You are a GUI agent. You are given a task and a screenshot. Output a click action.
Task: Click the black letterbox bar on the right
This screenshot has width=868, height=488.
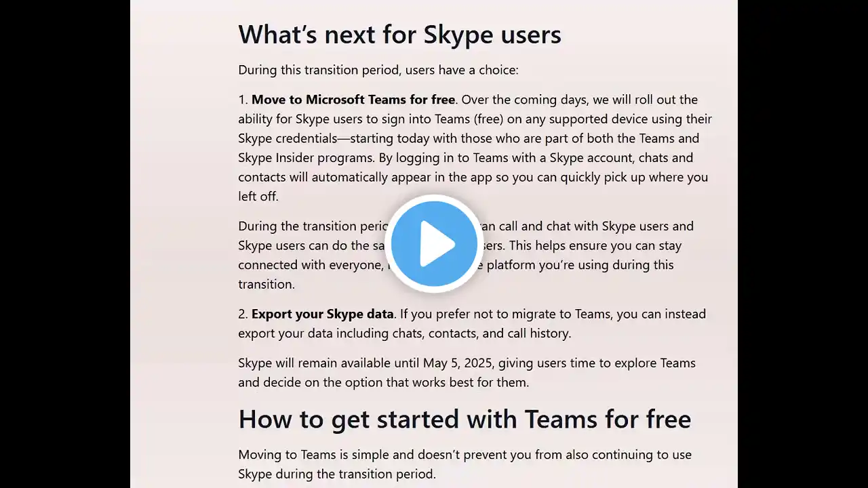pos(803,244)
